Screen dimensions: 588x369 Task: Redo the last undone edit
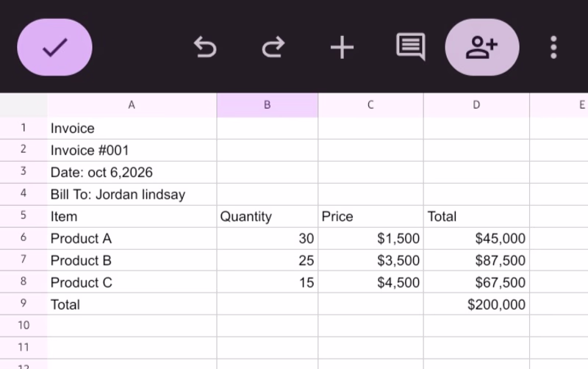273,47
